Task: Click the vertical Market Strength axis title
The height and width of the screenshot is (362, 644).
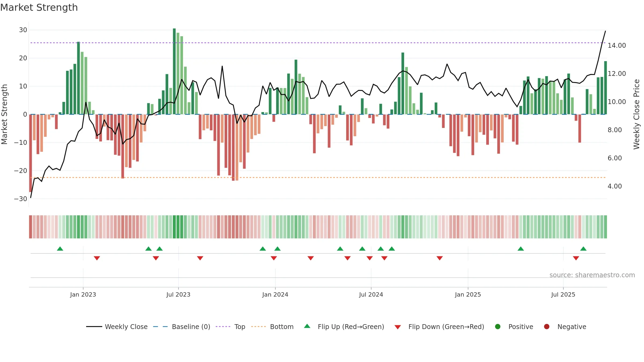Action: (4, 114)
